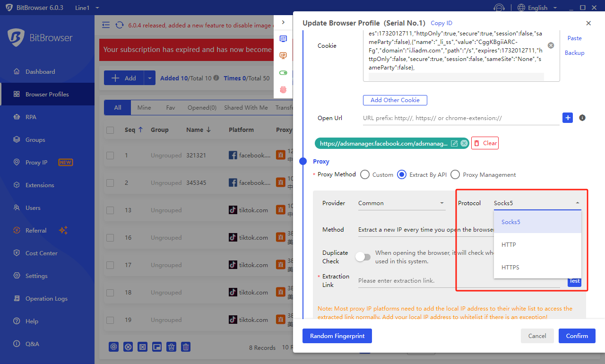
Task: Click the Backup link beside cookie
Action: [x=575, y=53]
